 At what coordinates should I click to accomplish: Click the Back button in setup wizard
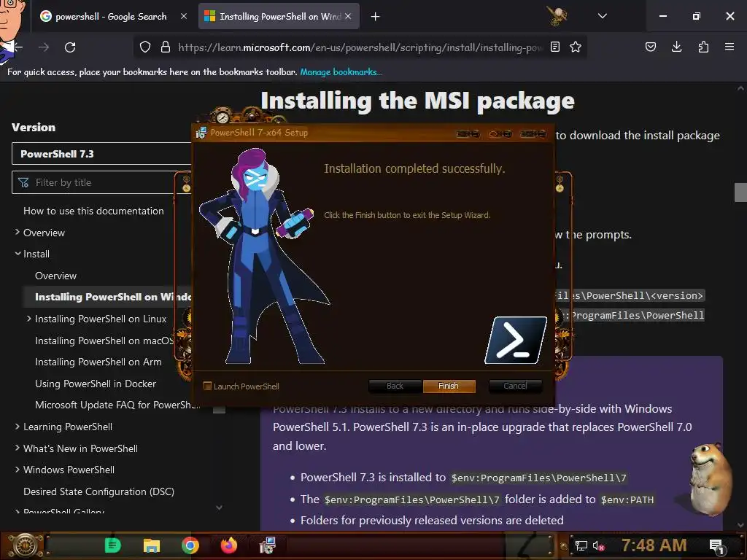[x=395, y=386]
